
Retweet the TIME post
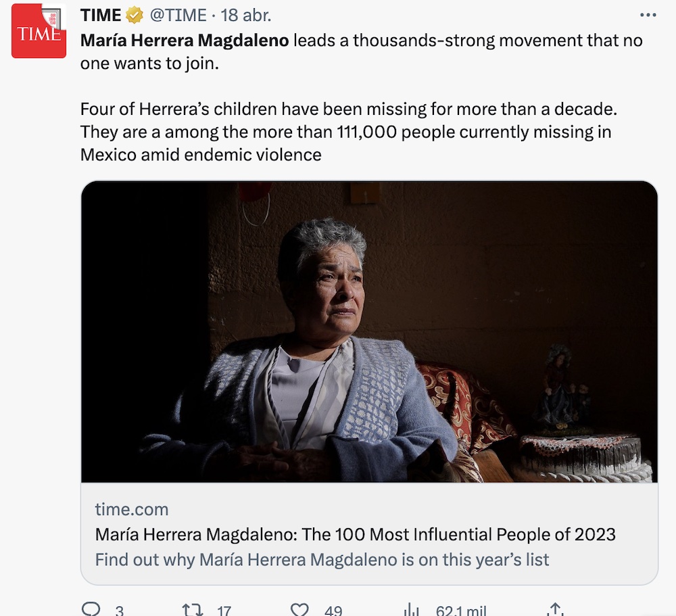(193, 609)
